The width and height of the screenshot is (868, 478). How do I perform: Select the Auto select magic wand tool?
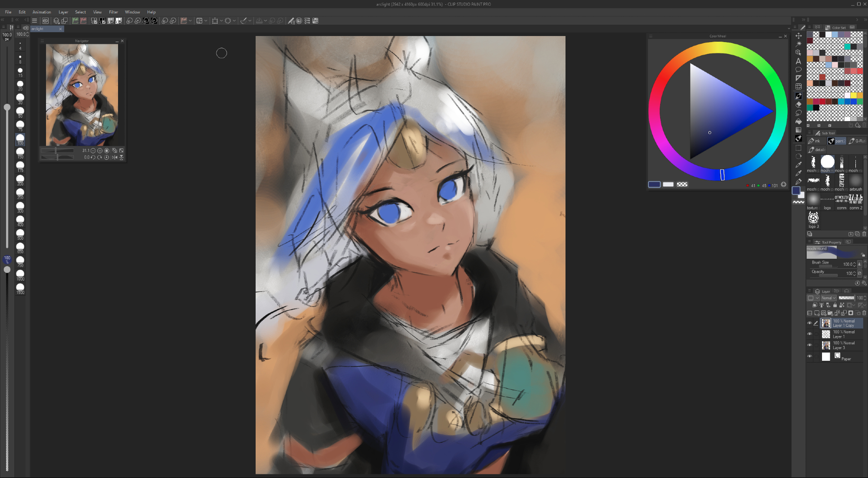point(798,44)
